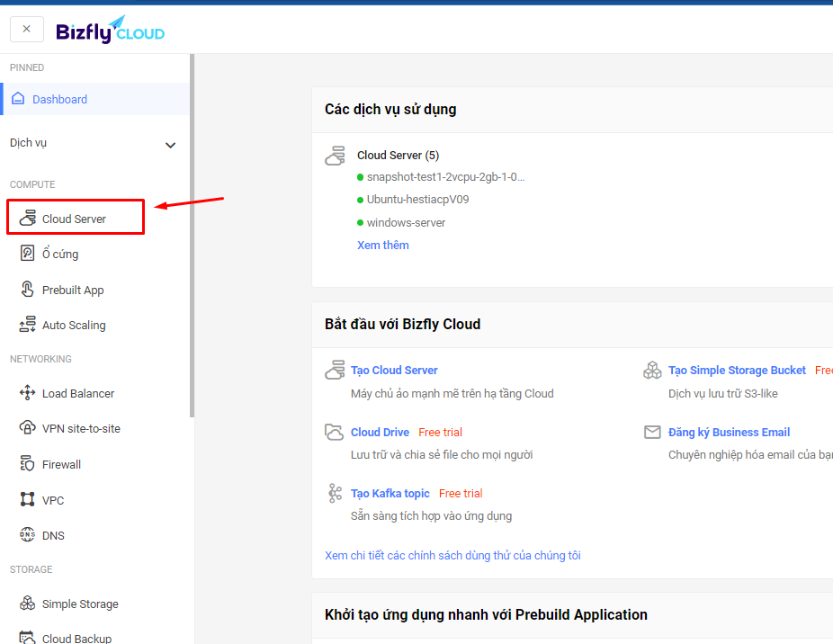
Task: Click the Dịch vụ label
Action: click(28, 143)
